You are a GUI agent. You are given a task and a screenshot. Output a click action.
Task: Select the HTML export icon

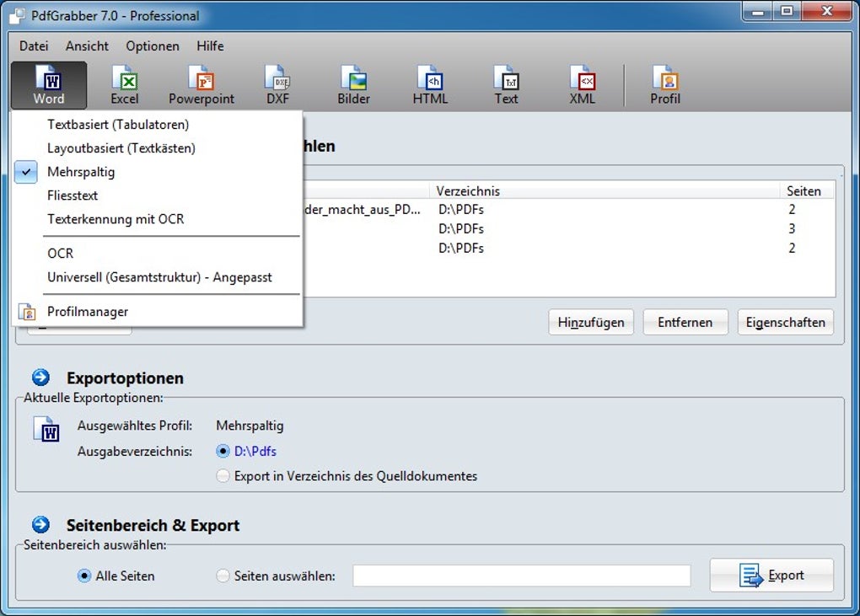pyautogui.click(x=430, y=85)
